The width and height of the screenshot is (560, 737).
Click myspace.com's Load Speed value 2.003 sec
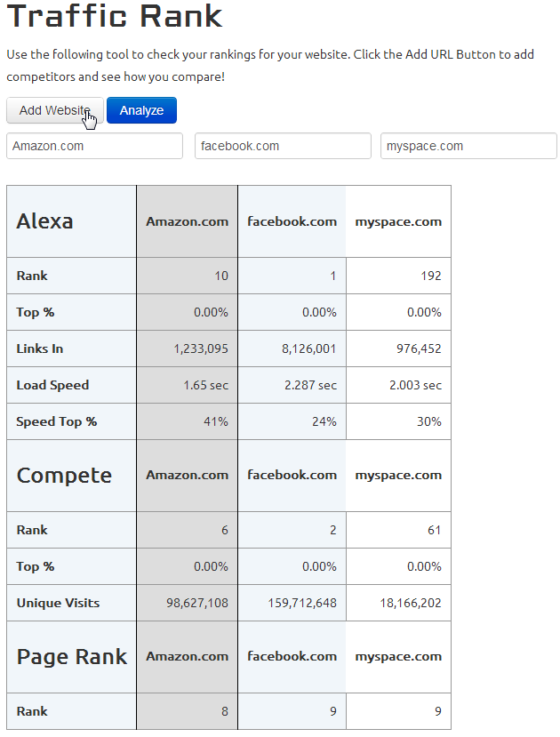(415, 385)
